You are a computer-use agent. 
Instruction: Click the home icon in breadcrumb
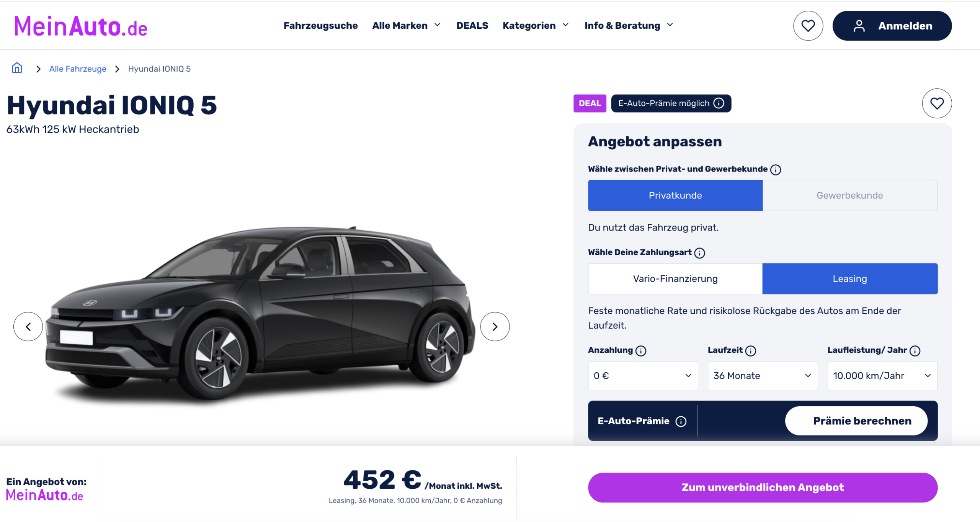(x=17, y=68)
